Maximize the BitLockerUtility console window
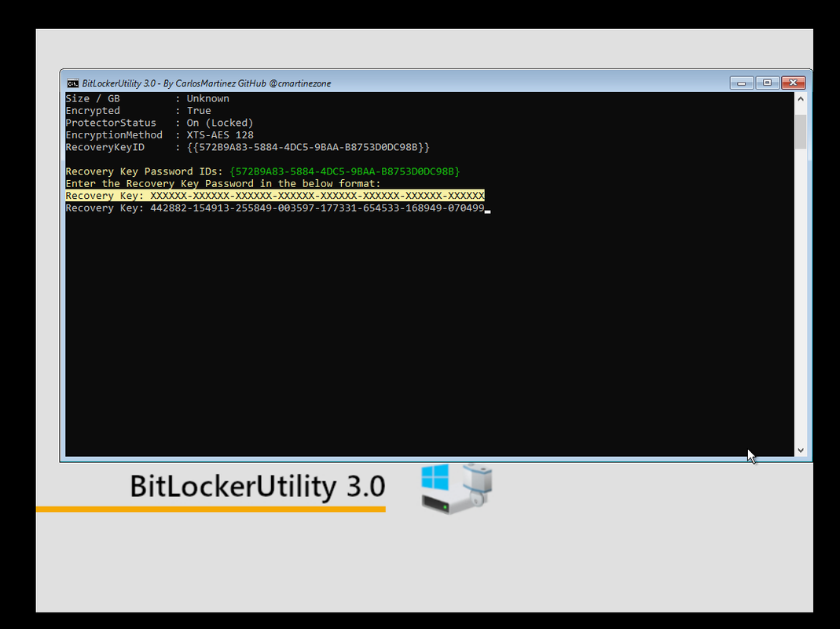This screenshot has height=629, width=840. click(x=767, y=83)
